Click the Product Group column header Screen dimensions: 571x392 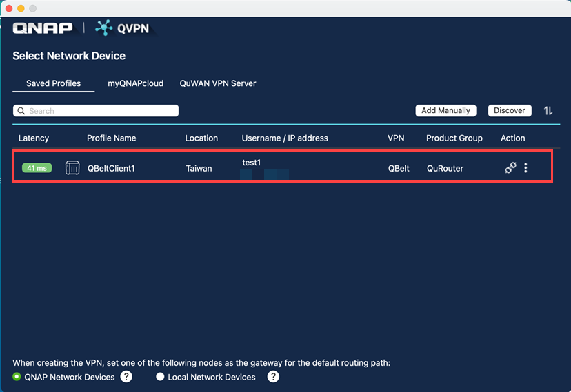(454, 138)
